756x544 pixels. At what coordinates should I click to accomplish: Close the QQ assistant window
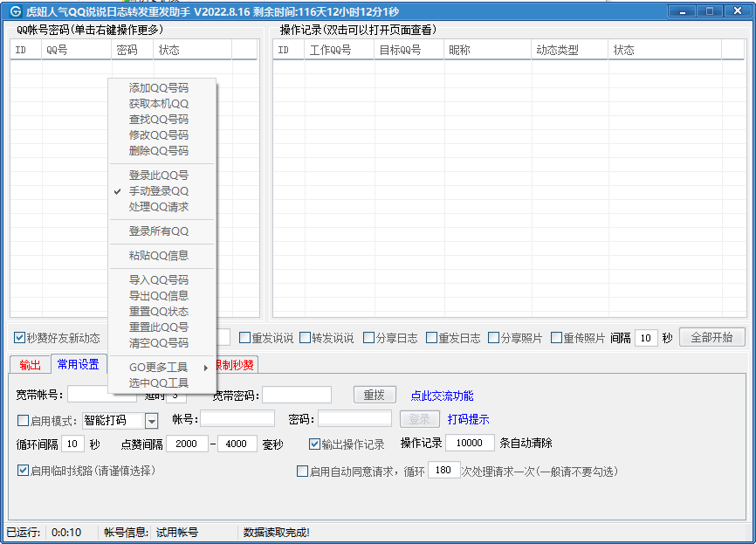click(737, 11)
